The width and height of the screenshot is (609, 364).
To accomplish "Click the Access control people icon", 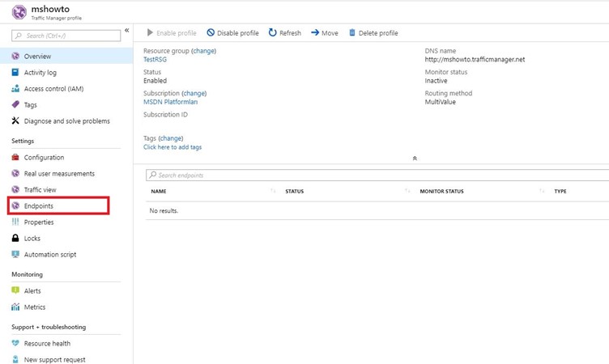I will tap(15, 89).
